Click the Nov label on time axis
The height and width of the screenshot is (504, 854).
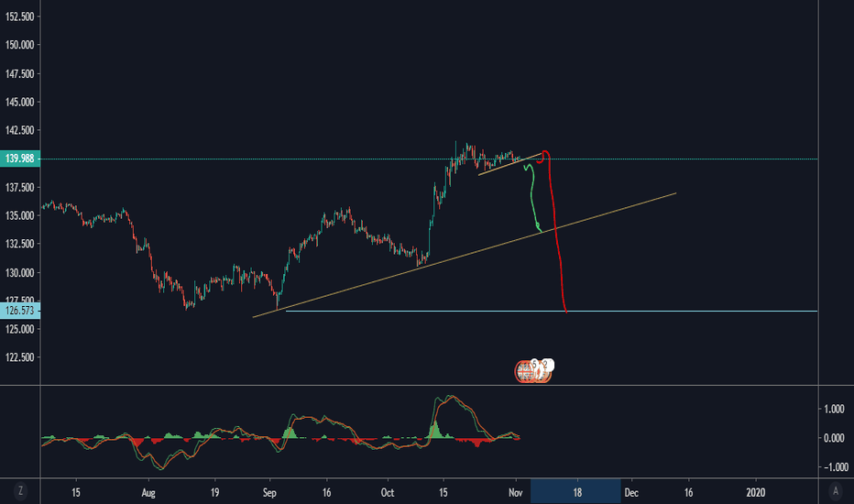click(x=515, y=493)
